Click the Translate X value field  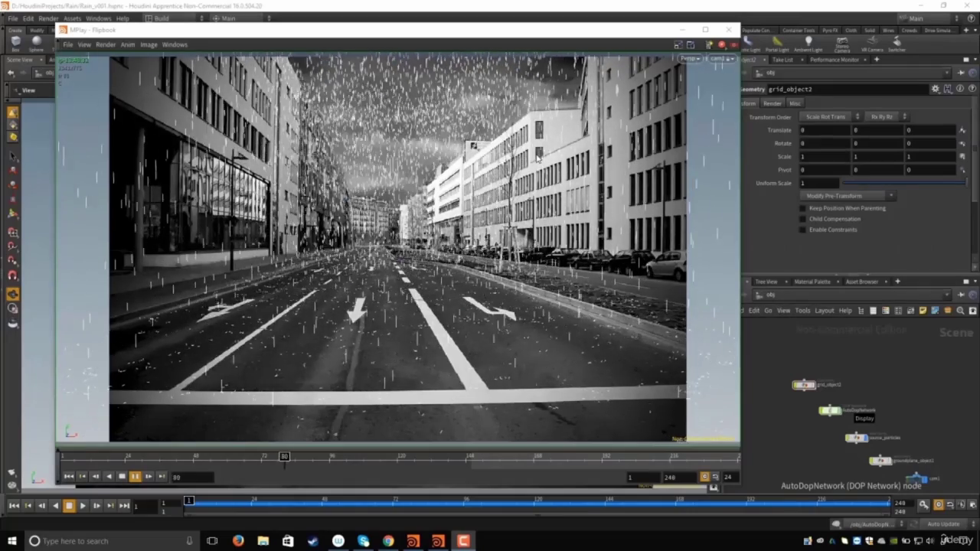pos(824,130)
